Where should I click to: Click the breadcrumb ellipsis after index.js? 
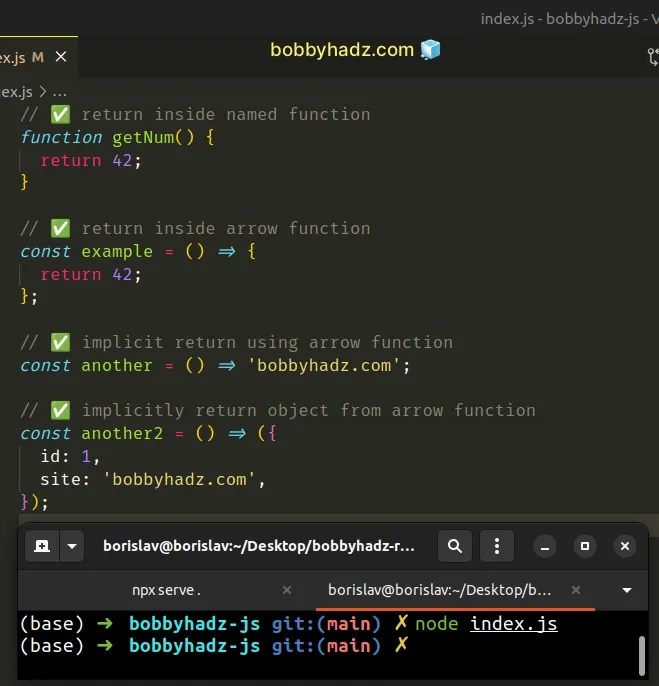(60, 92)
